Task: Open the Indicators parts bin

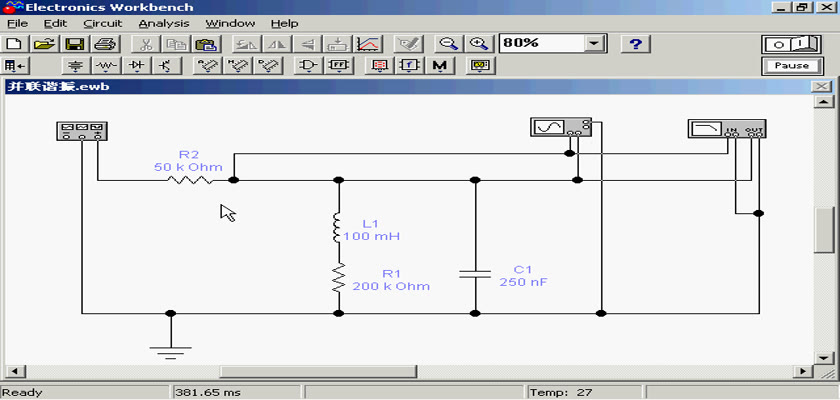Action: coord(379,66)
